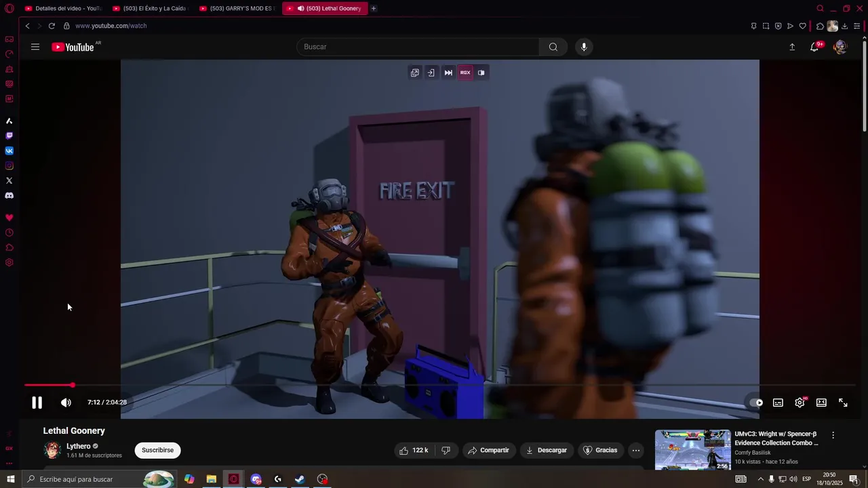Click the video progress bar scrubber
The width and height of the screenshot is (868, 488).
(x=73, y=385)
